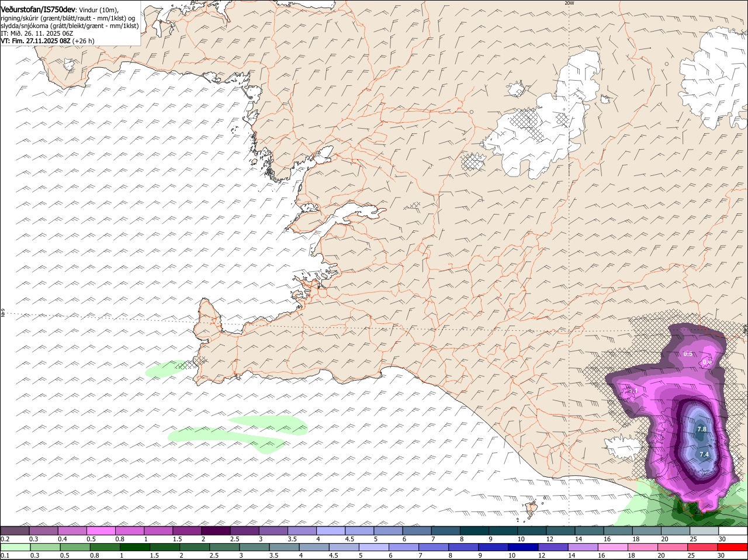The width and height of the screenshot is (748, 560).
Task: Select lower legend pink swatch 16 to 18
Action: [614, 547]
